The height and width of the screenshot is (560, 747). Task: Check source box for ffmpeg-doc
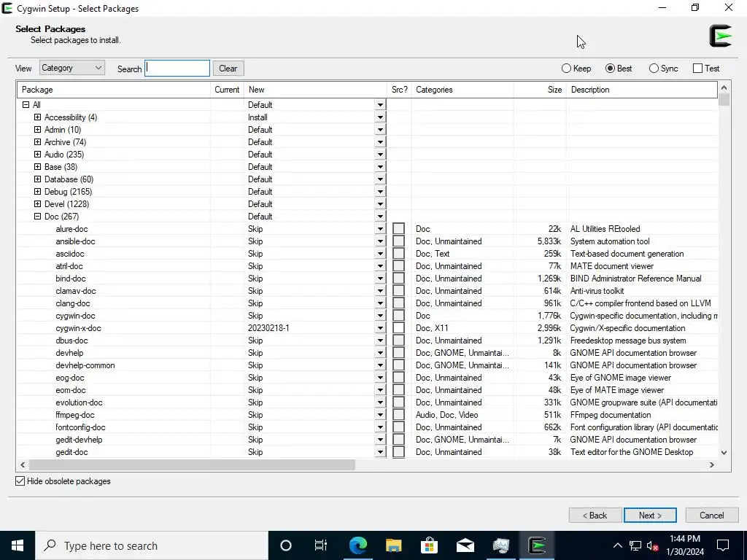point(399,414)
